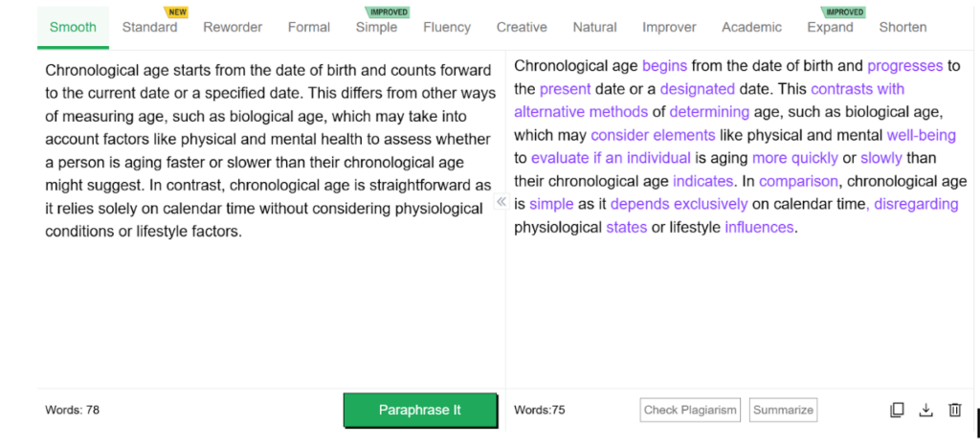Open the Shorten tab
This screenshot has height=448, width=980.
(902, 27)
